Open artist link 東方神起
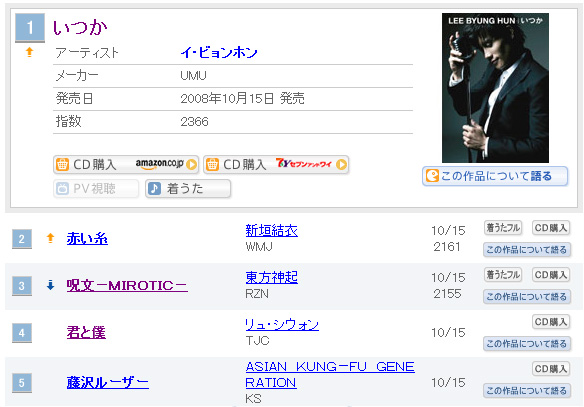Screen dimensions: 584x407 pos(272,277)
